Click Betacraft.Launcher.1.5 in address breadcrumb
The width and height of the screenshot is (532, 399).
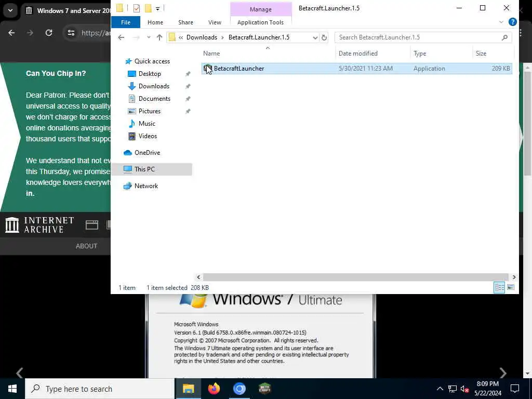click(259, 37)
